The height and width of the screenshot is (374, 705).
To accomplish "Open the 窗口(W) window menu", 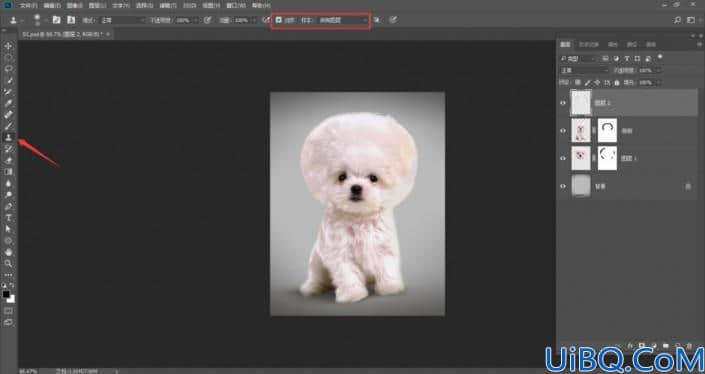I will tap(237, 5).
